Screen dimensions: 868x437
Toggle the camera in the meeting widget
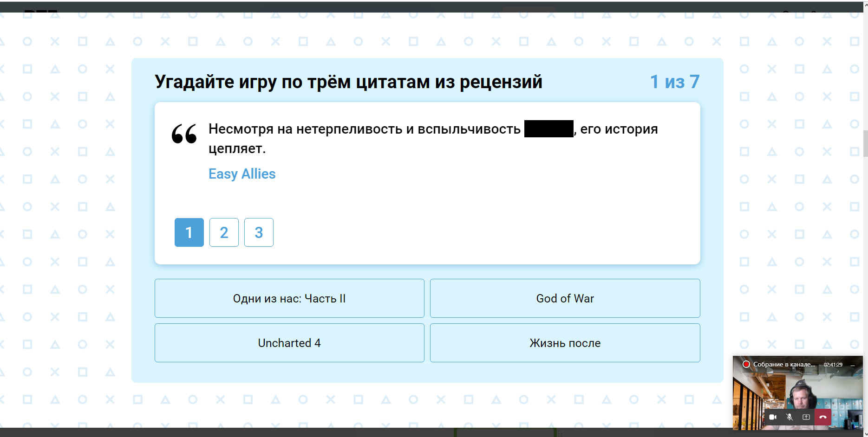[x=773, y=417]
